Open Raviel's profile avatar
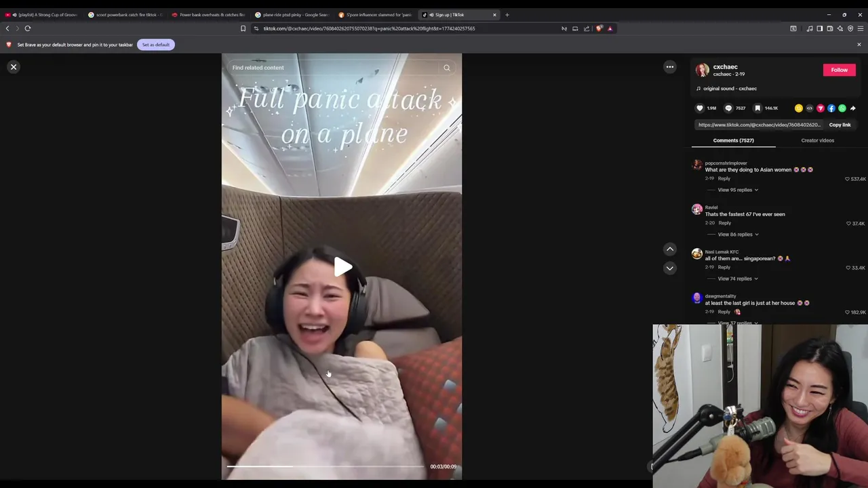868x488 pixels. (x=697, y=209)
